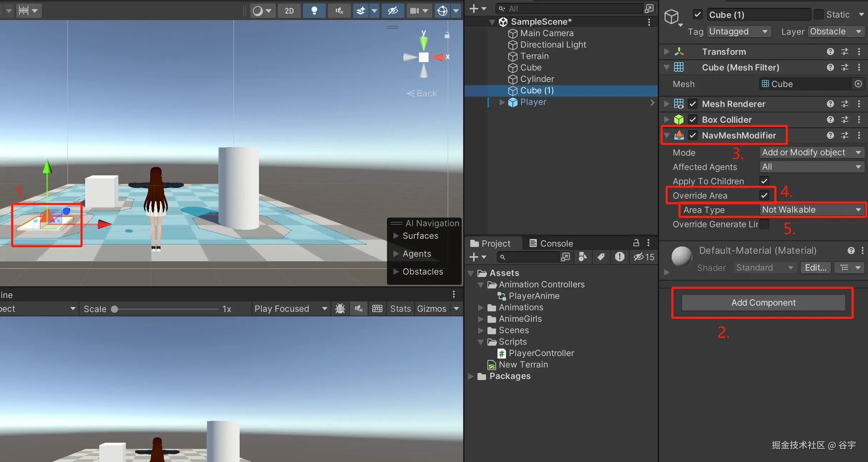868x462 pixels.
Task: Select PlayerController script in Assets
Action: (541, 353)
